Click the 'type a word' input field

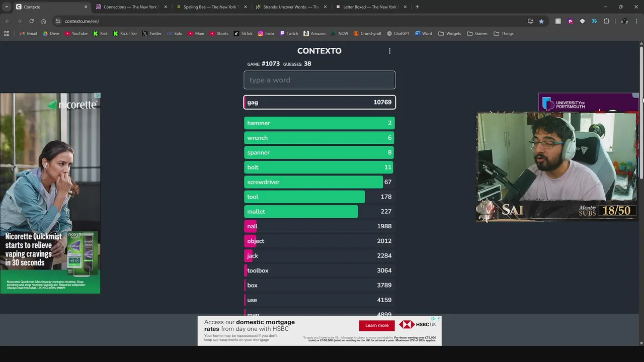[319, 80]
